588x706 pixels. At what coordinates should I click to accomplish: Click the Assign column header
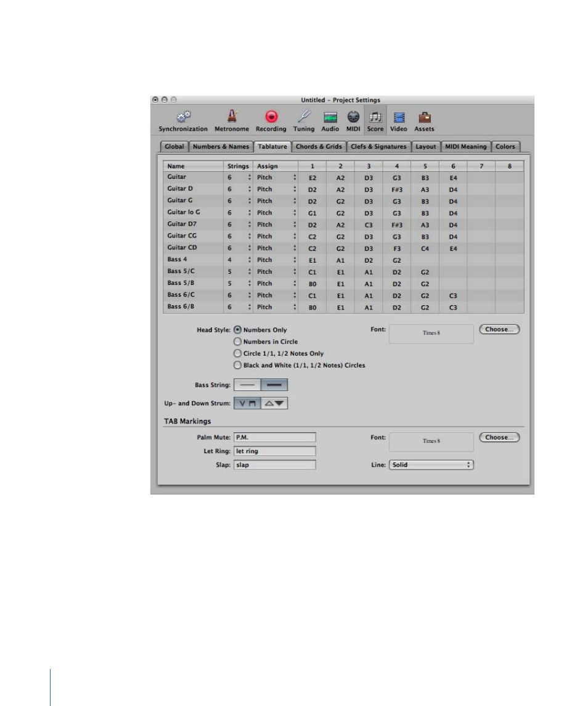point(276,166)
